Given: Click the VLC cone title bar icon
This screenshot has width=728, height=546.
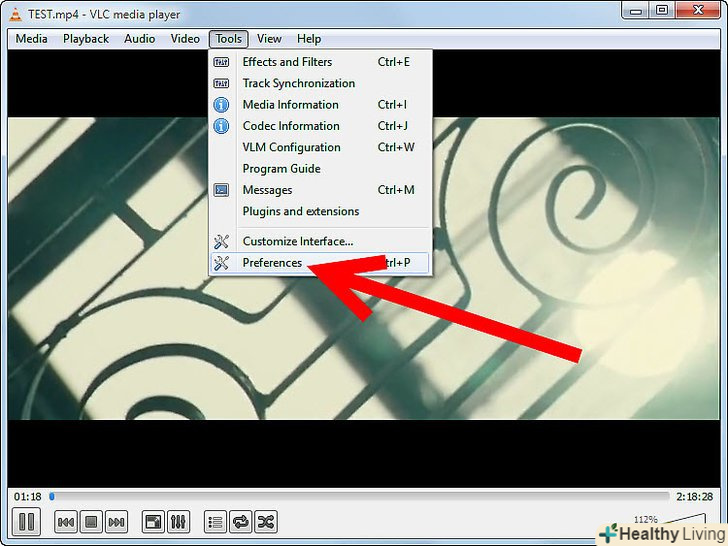Looking at the screenshot, I should point(16,14).
